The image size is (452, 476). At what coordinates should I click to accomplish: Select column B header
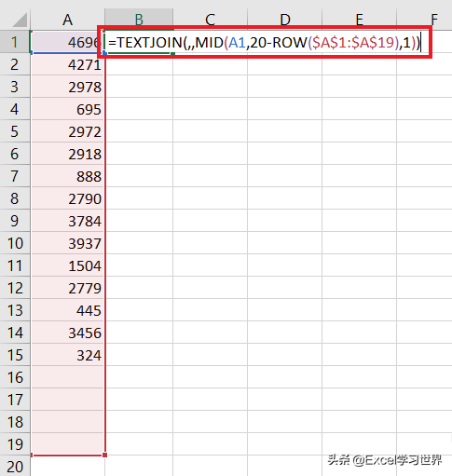coord(139,20)
